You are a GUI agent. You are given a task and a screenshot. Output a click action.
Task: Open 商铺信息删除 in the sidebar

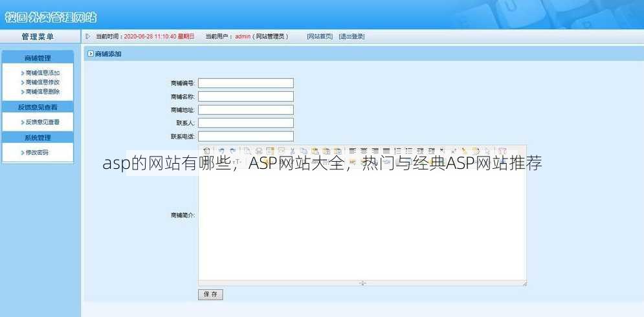[x=43, y=92]
